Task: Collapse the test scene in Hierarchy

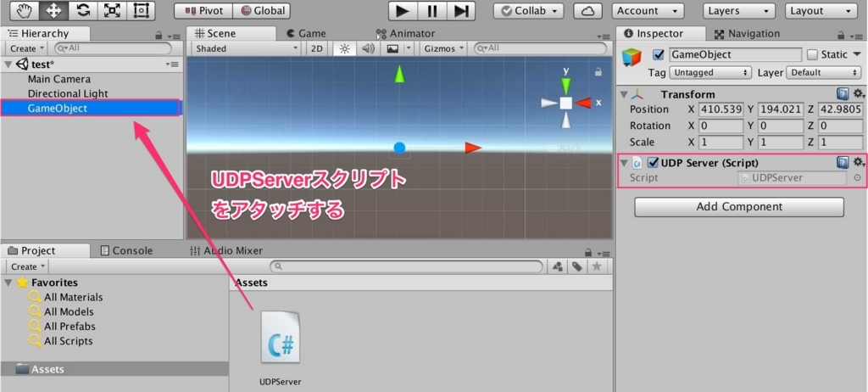Action: 8,64
